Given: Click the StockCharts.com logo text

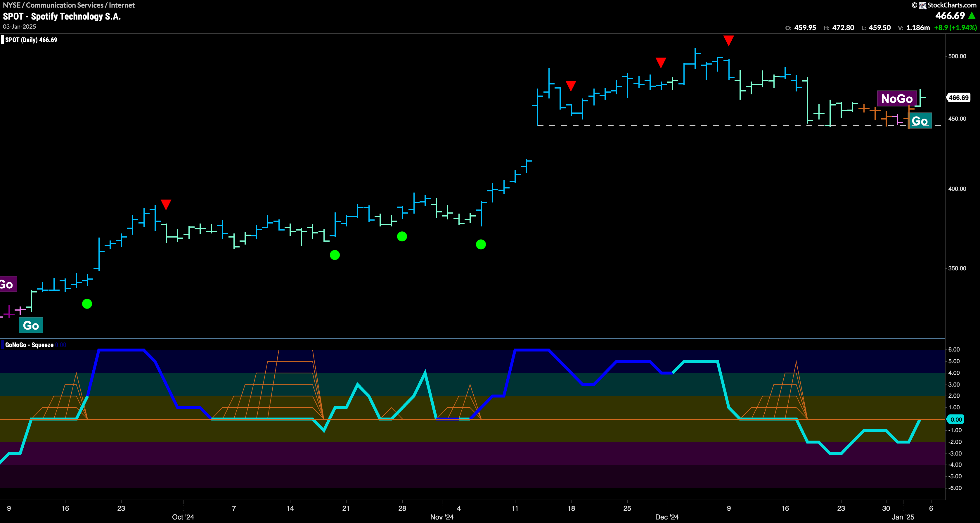Looking at the screenshot, I should 951,5.
